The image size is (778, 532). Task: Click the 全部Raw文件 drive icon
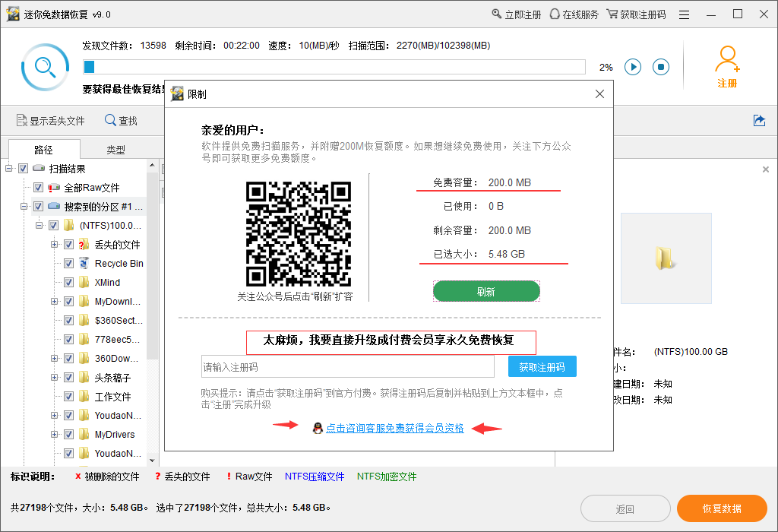click(x=54, y=188)
